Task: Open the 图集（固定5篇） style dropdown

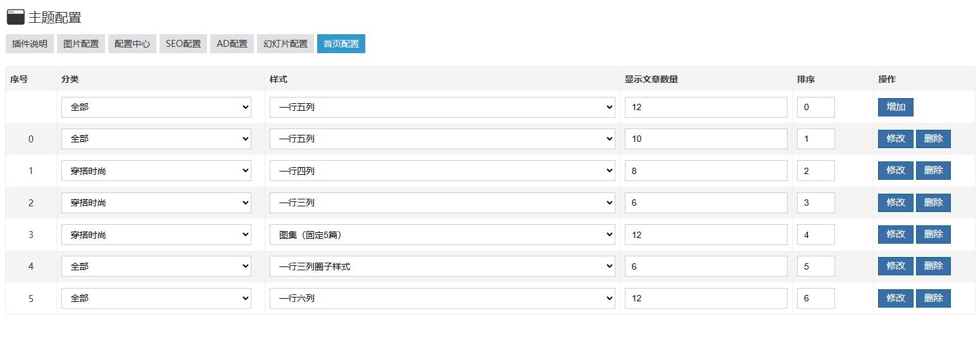Action: [442, 234]
